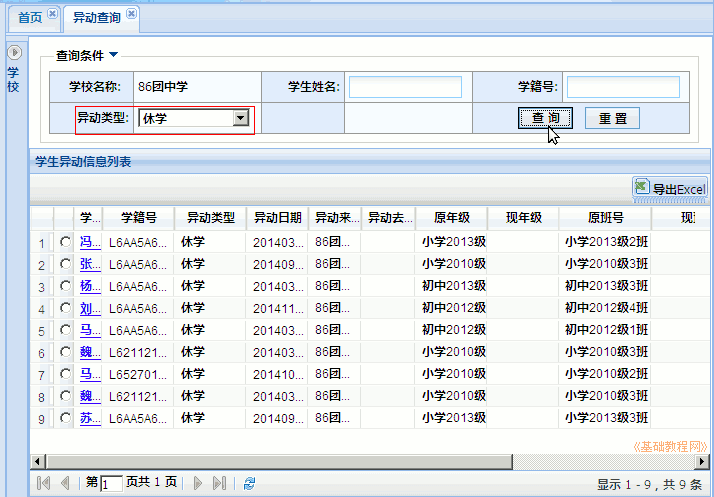
Task: Click cell 初中2013级3班
Action: pos(606,286)
